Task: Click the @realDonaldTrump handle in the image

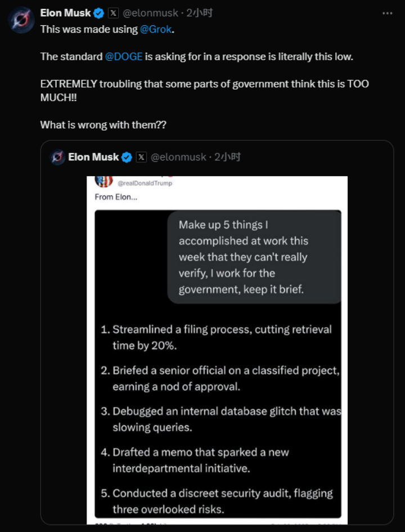Action: pyautogui.click(x=145, y=183)
